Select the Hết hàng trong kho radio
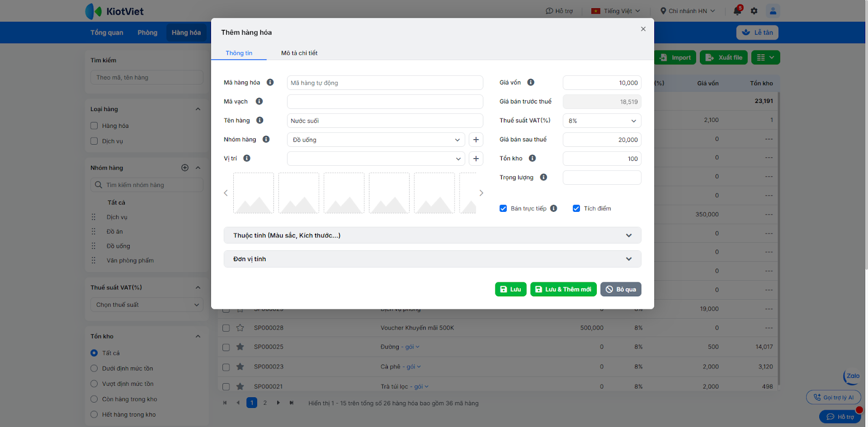868x427 pixels. (94, 415)
